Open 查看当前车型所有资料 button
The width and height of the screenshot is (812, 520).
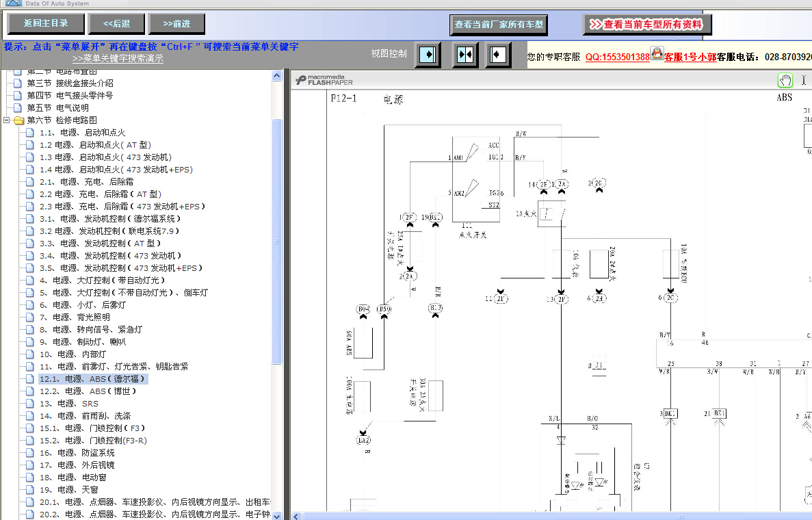pos(647,25)
